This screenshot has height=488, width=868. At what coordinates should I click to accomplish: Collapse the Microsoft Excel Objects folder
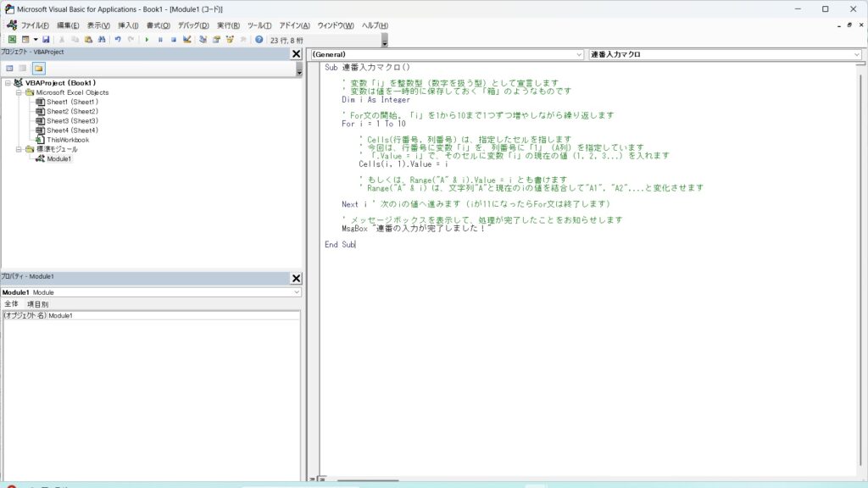(19, 92)
